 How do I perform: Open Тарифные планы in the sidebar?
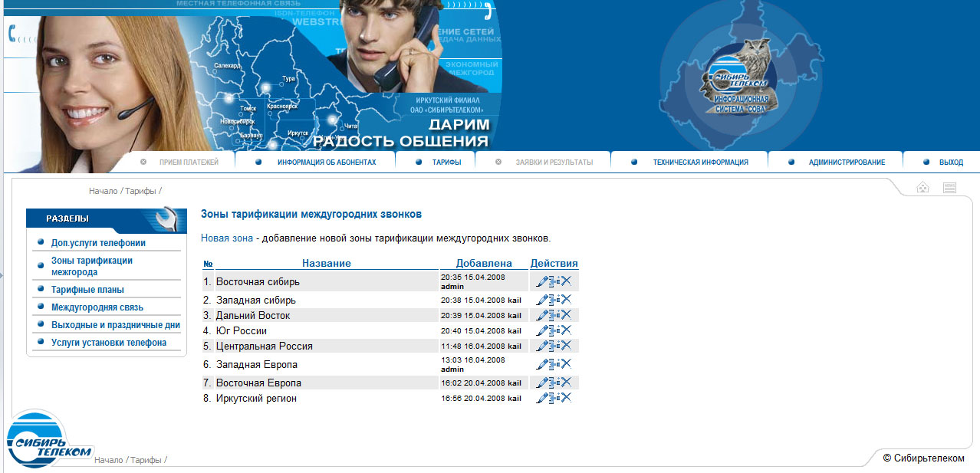coord(87,290)
